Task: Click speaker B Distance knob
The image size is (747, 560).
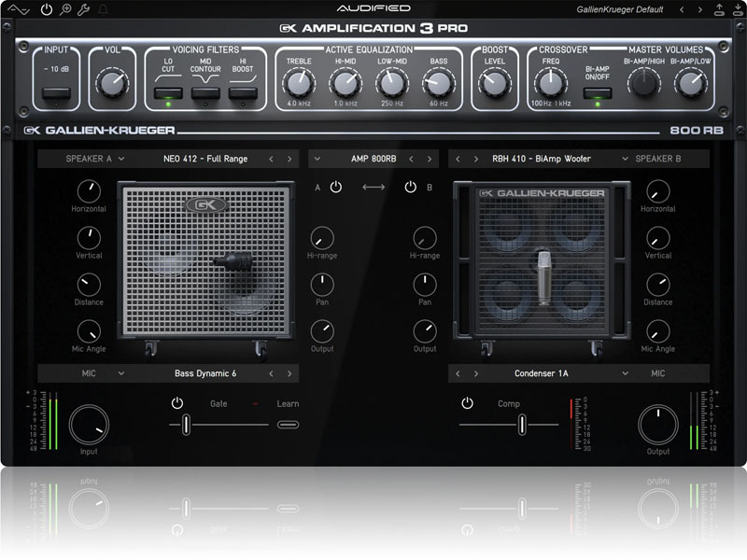Action: 658,285
